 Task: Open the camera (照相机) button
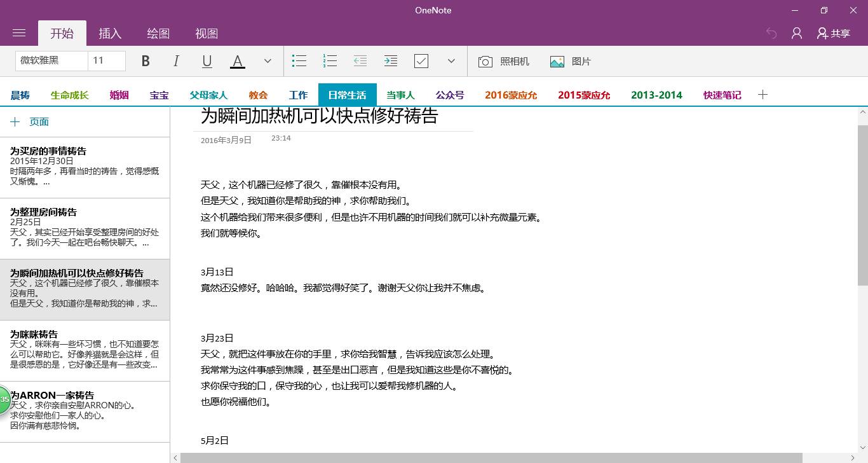point(503,61)
